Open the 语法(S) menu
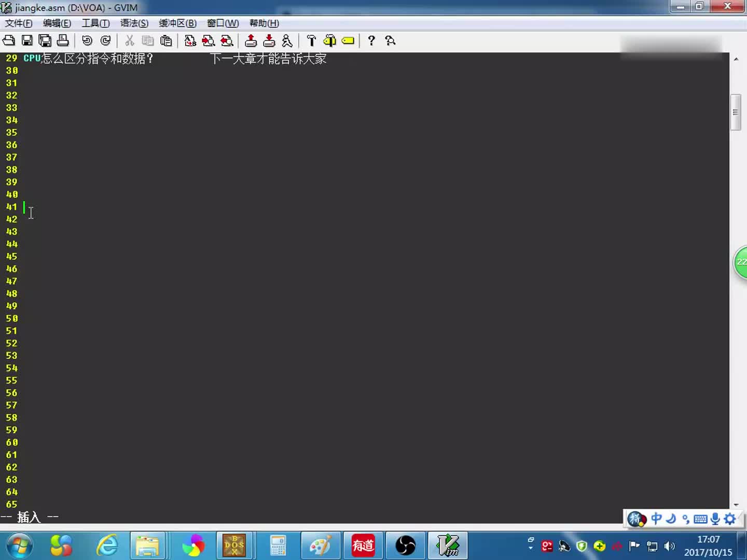The height and width of the screenshot is (560, 747). (x=134, y=23)
